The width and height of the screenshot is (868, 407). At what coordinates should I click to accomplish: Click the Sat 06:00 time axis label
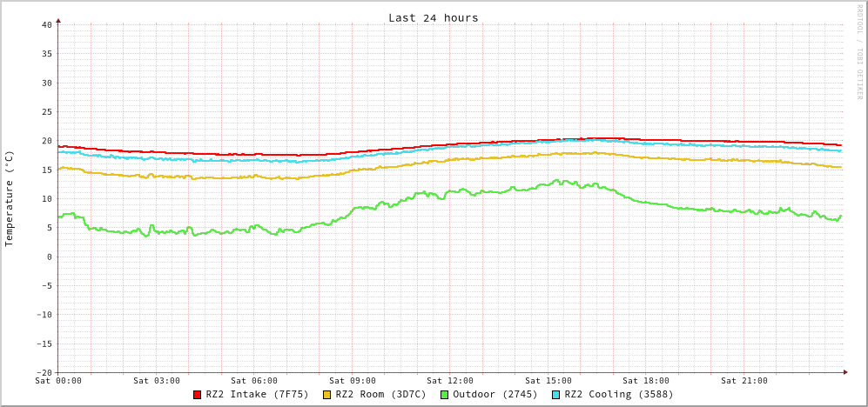coord(254,381)
